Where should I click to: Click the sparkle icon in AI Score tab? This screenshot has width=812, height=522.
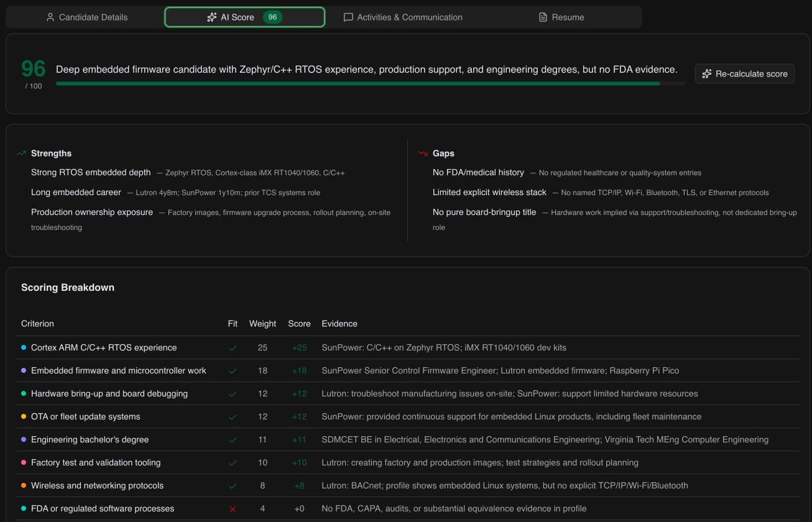(212, 17)
